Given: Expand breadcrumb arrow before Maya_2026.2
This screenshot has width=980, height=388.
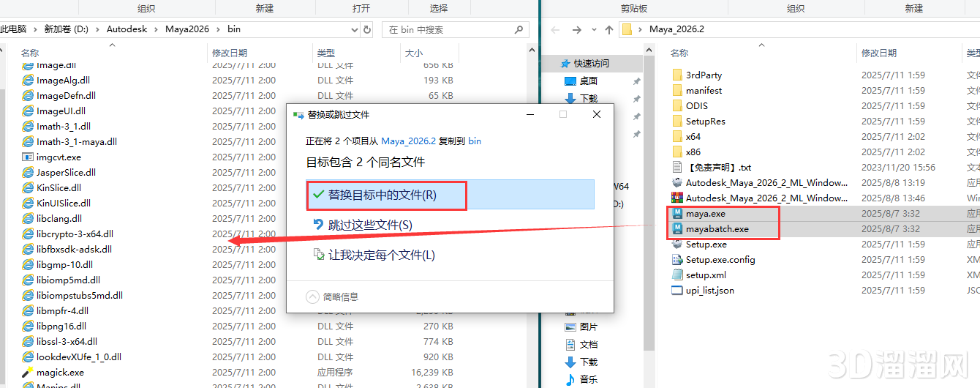Looking at the screenshot, I should coord(638,30).
